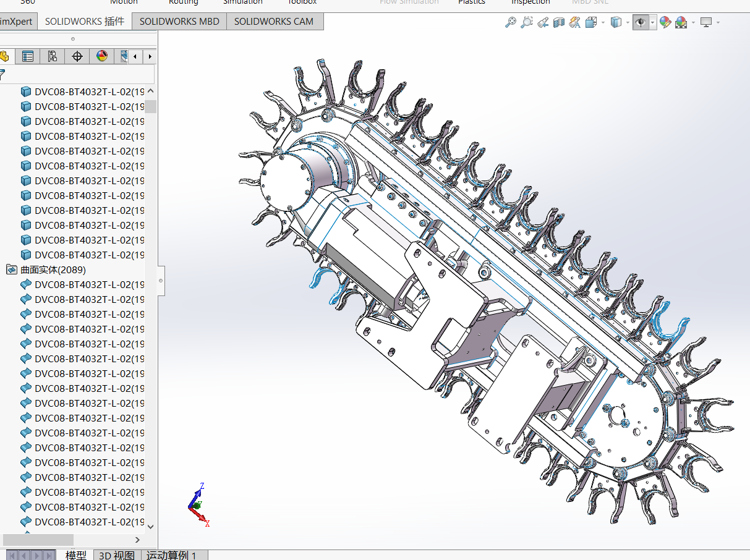The image size is (750, 560).
Task: Click the Apply Scene icon
Action: pos(681,23)
